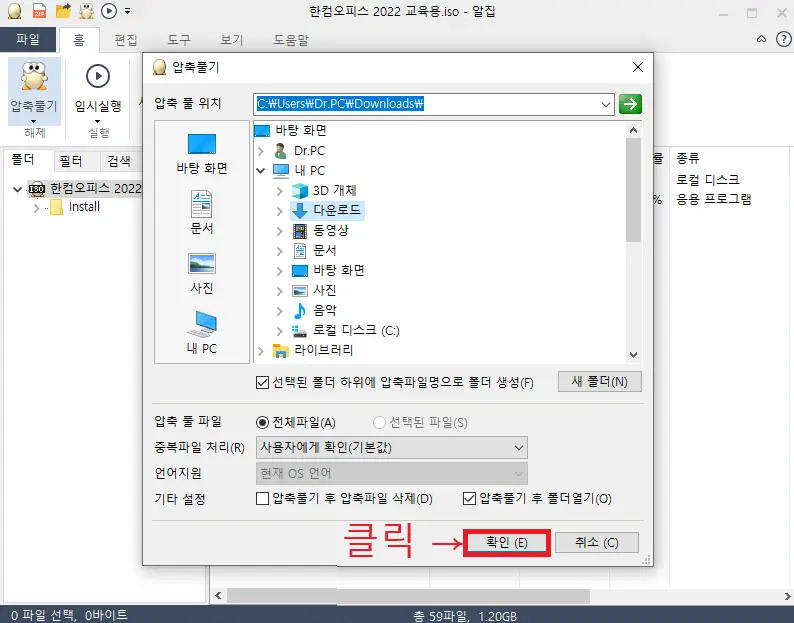Select the 문서 document icon in tree

pos(300,250)
